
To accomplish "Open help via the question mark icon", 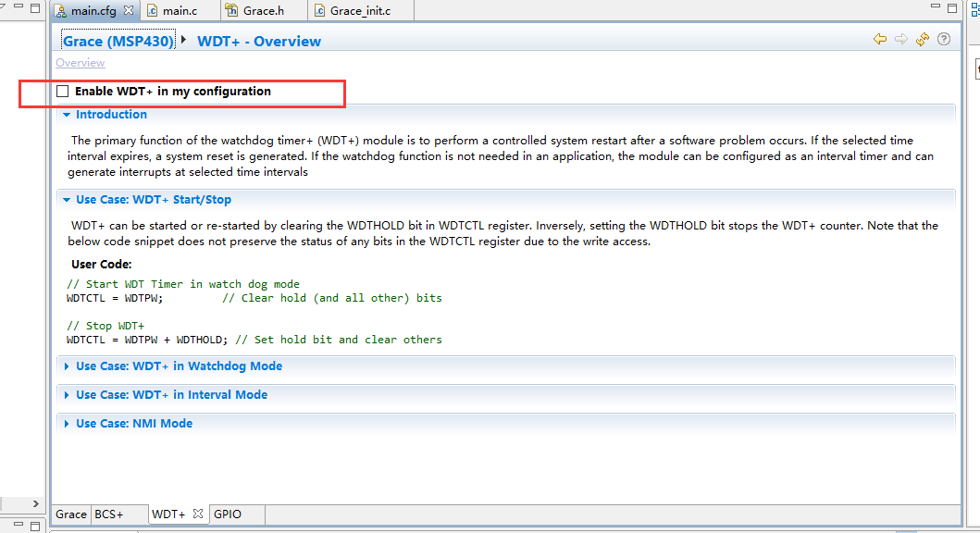I will [944, 40].
